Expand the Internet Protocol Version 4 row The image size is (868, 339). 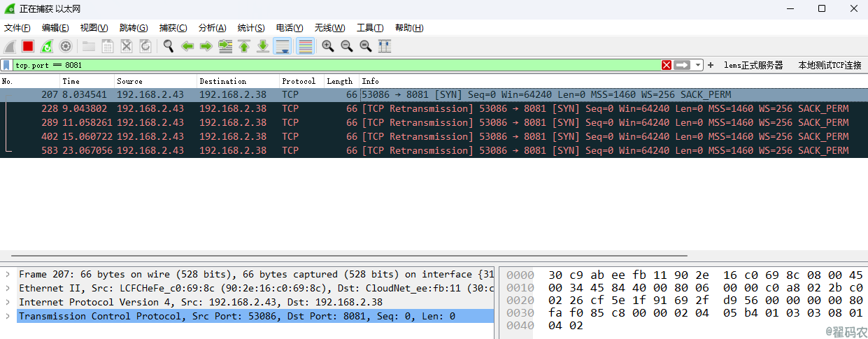pos(8,302)
